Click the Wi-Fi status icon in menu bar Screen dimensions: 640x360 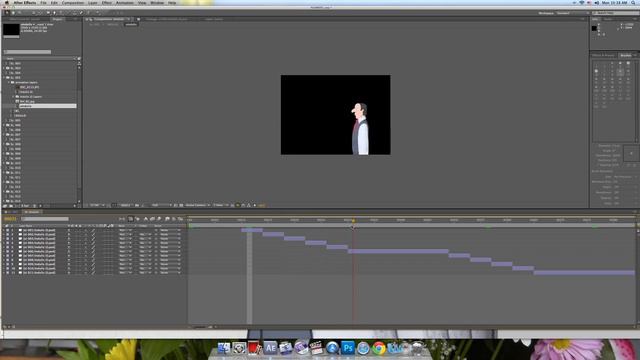pyautogui.click(x=582, y=2)
